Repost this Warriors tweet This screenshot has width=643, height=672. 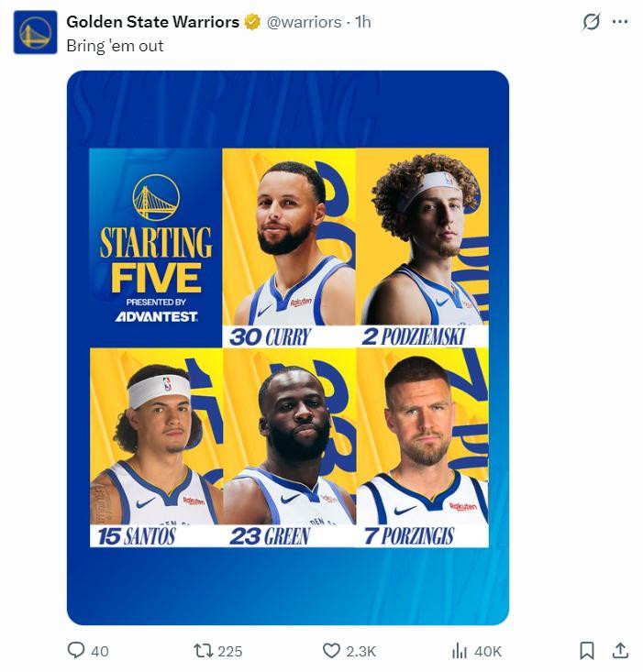click(205, 650)
